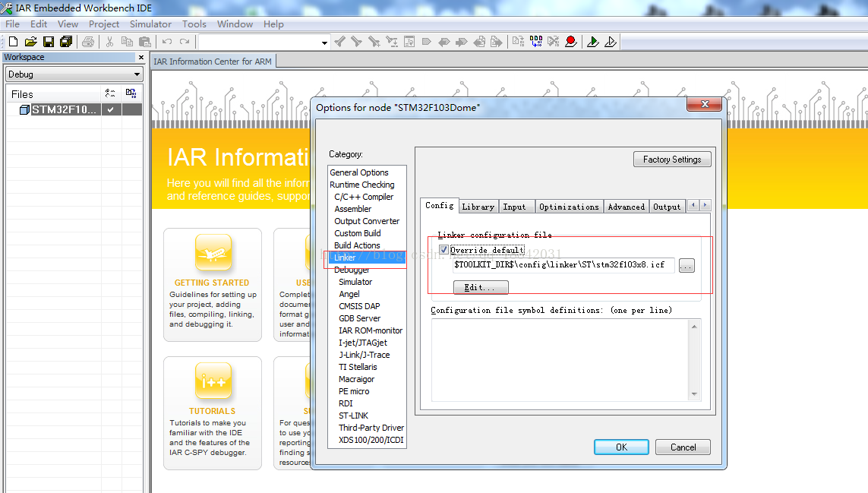Click the New Document toolbar icon
Image resolution: width=868 pixels, height=493 pixels.
coord(13,42)
